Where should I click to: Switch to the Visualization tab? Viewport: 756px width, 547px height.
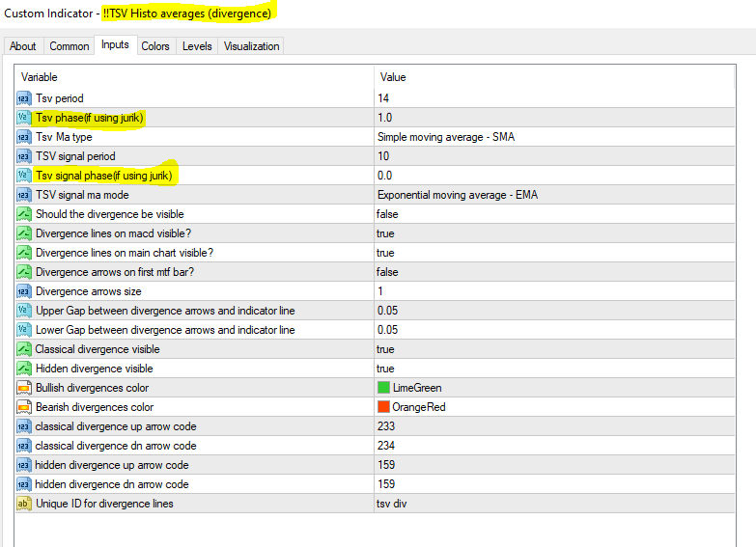252,46
